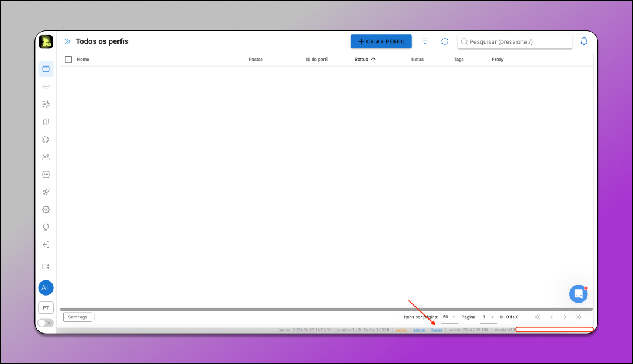The image size is (633, 364).
Task: Open the settings gear icon
Action: (46, 209)
